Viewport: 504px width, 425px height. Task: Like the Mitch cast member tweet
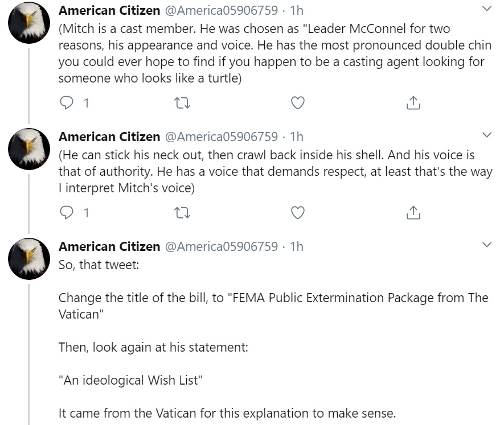(x=297, y=103)
